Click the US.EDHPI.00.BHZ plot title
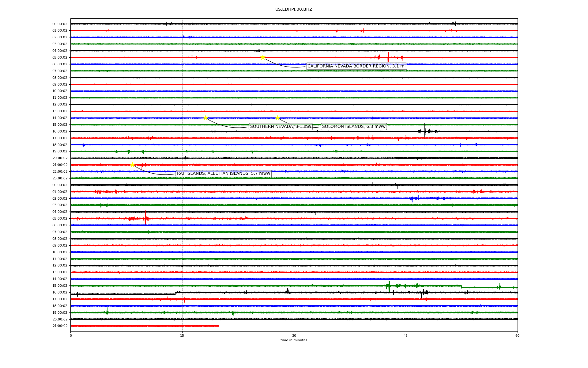 coord(294,10)
